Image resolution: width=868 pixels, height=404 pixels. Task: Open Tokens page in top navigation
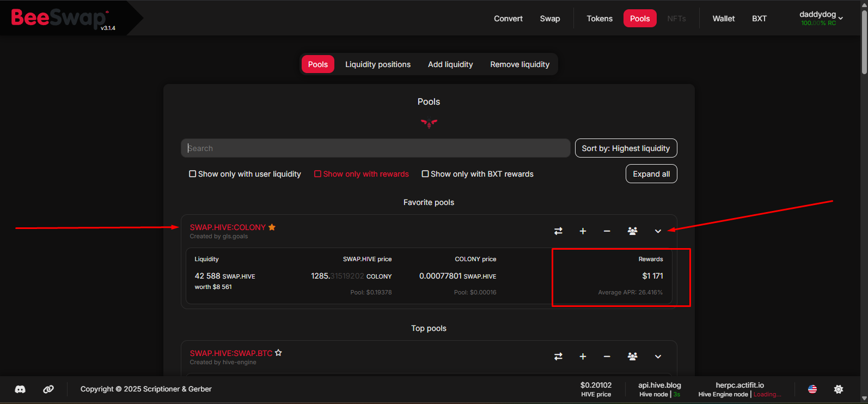[600, 19]
